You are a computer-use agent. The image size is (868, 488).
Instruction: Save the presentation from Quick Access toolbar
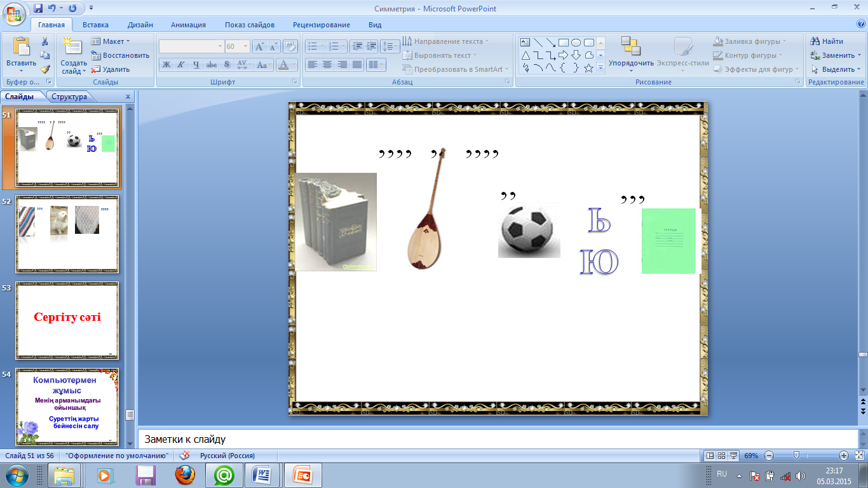point(38,8)
